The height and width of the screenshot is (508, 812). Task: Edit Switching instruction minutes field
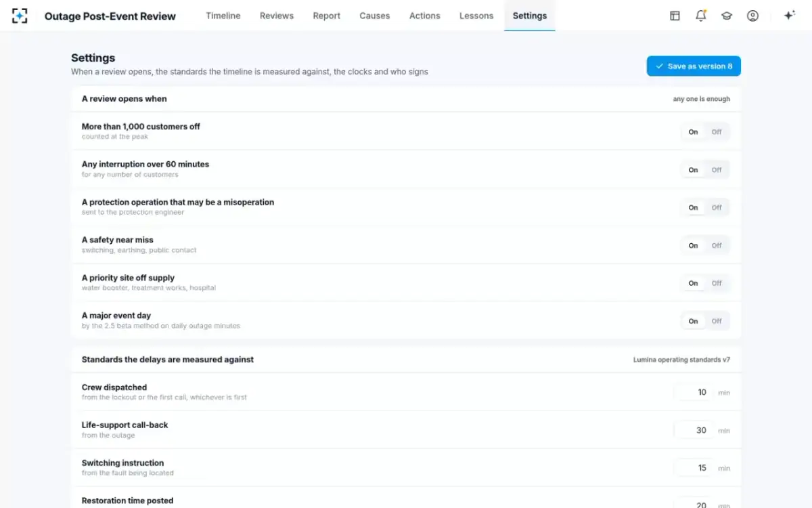pyautogui.click(x=694, y=468)
